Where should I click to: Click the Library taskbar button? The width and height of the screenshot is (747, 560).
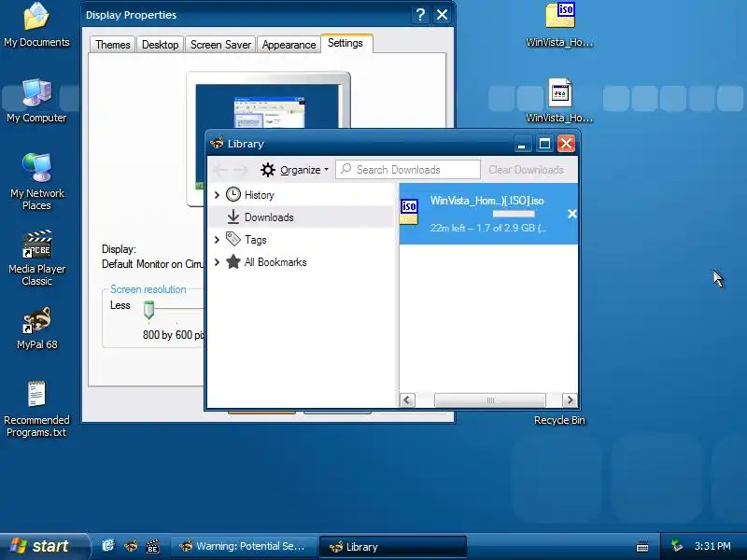click(392, 547)
